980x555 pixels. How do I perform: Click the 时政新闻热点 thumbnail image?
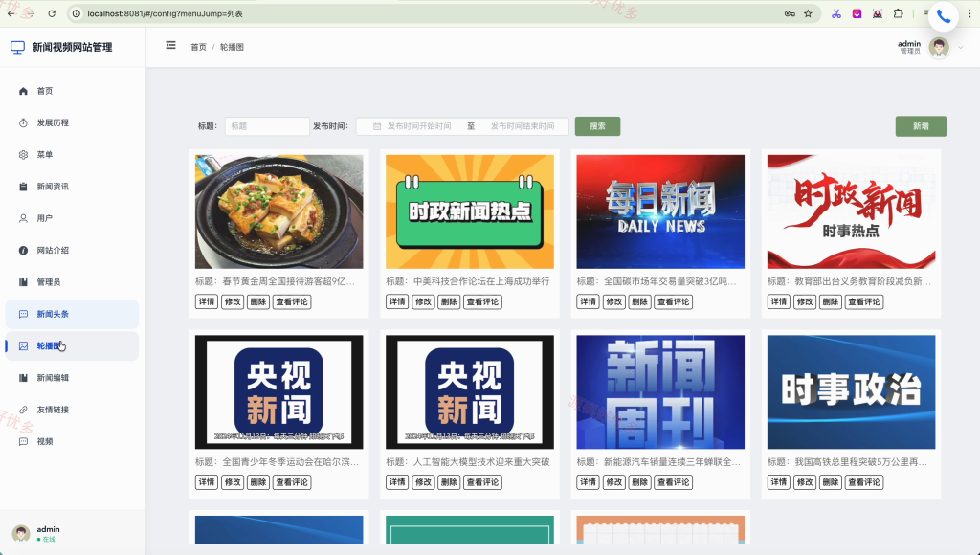(x=469, y=211)
